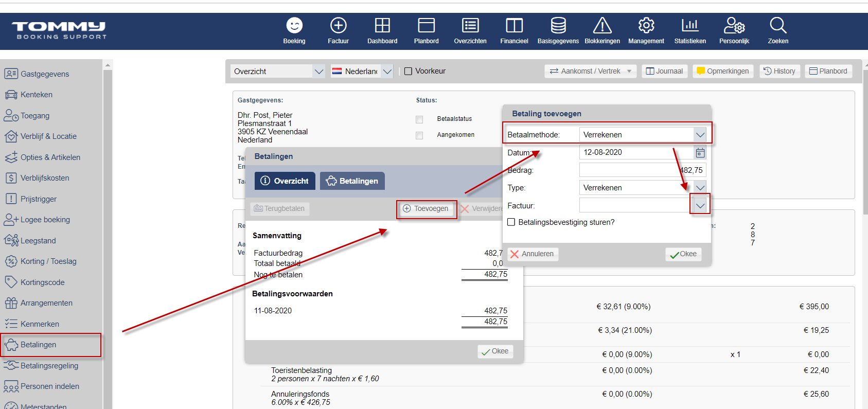The height and width of the screenshot is (409, 868).
Task: Open the Overzichten list icon
Action: 470,25
